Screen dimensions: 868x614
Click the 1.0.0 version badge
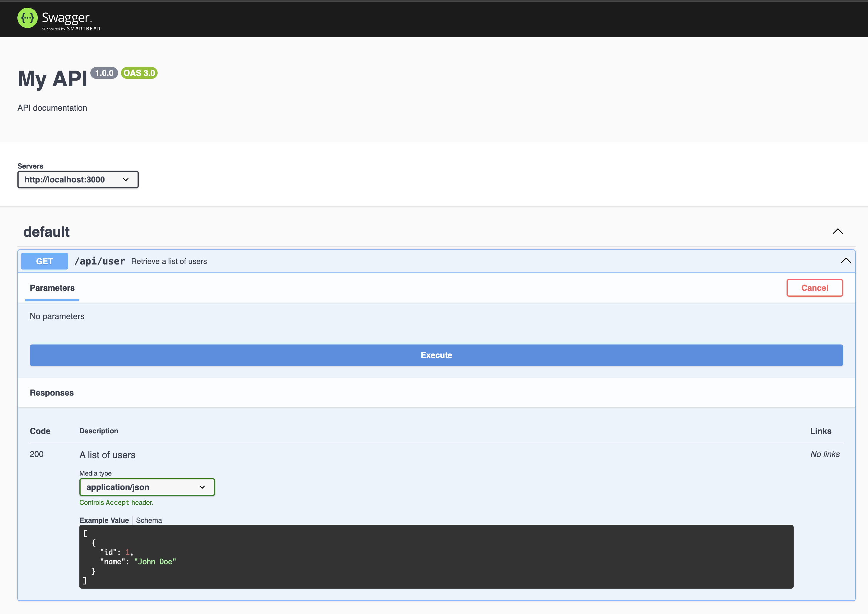click(104, 73)
